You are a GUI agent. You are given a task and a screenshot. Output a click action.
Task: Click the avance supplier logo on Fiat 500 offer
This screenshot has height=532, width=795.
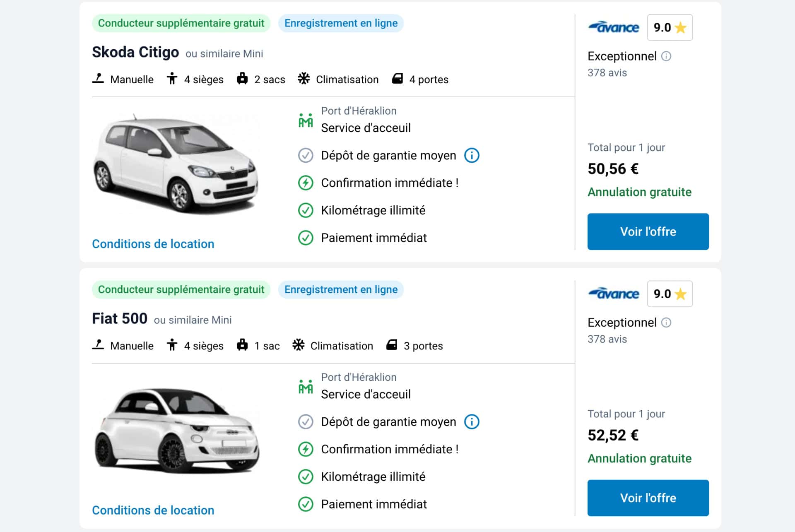click(614, 294)
